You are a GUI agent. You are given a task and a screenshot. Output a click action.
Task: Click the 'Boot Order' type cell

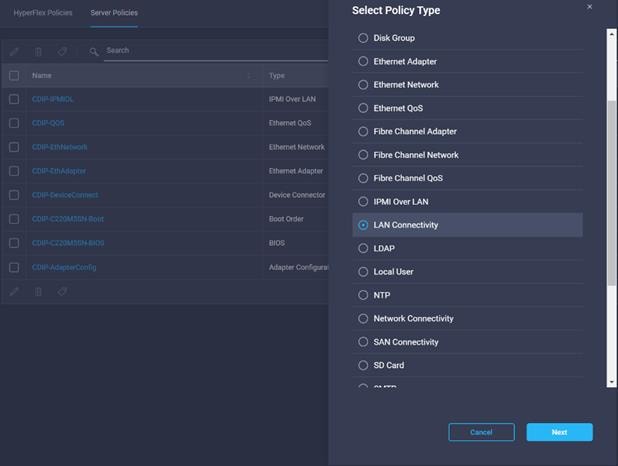pyautogui.click(x=286, y=219)
